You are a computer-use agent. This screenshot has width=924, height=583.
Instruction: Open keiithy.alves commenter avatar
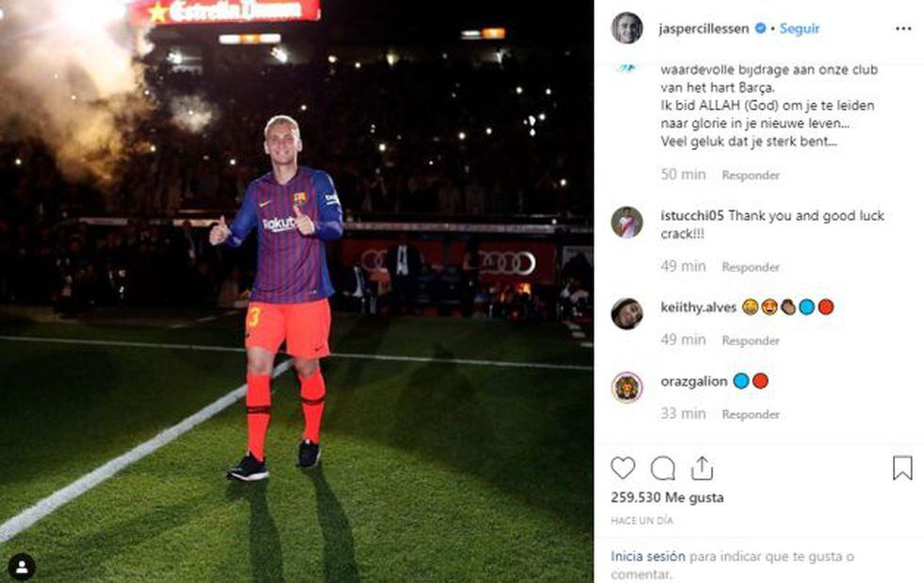pos(627,313)
